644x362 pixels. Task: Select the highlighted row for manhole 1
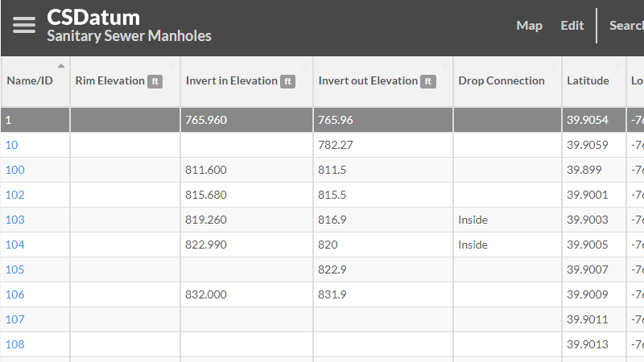click(x=242, y=121)
